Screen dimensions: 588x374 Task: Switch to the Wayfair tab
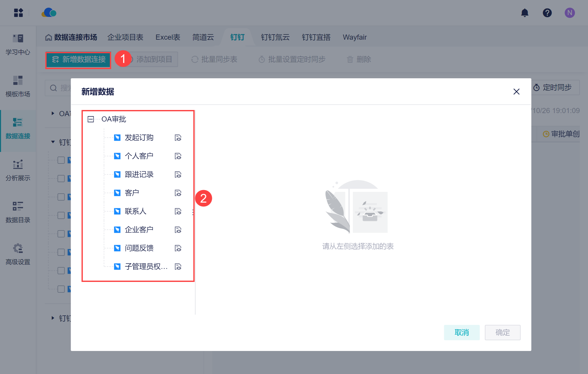click(355, 37)
